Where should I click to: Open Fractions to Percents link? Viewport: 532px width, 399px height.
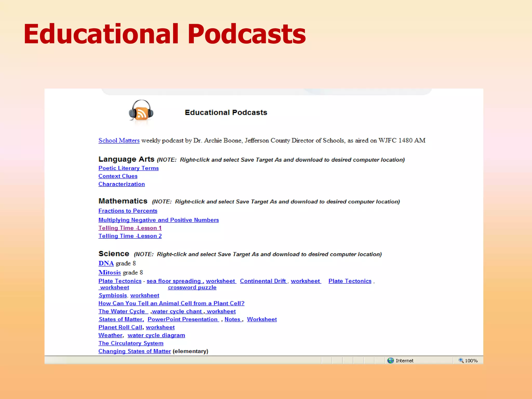[x=128, y=211]
